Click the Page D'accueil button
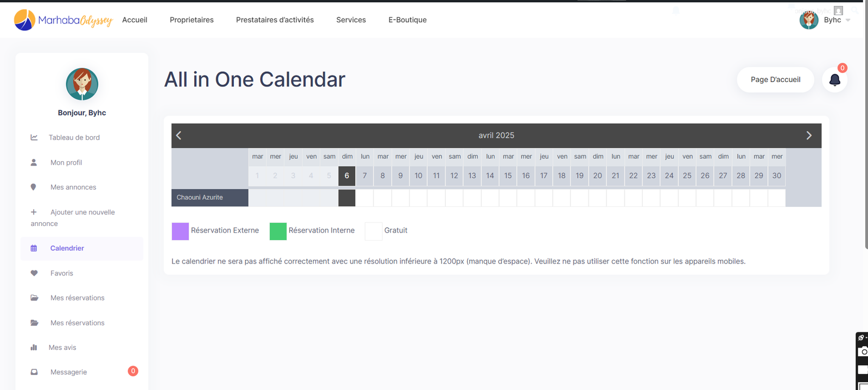The height and width of the screenshot is (390, 868). click(x=775, y=80)
